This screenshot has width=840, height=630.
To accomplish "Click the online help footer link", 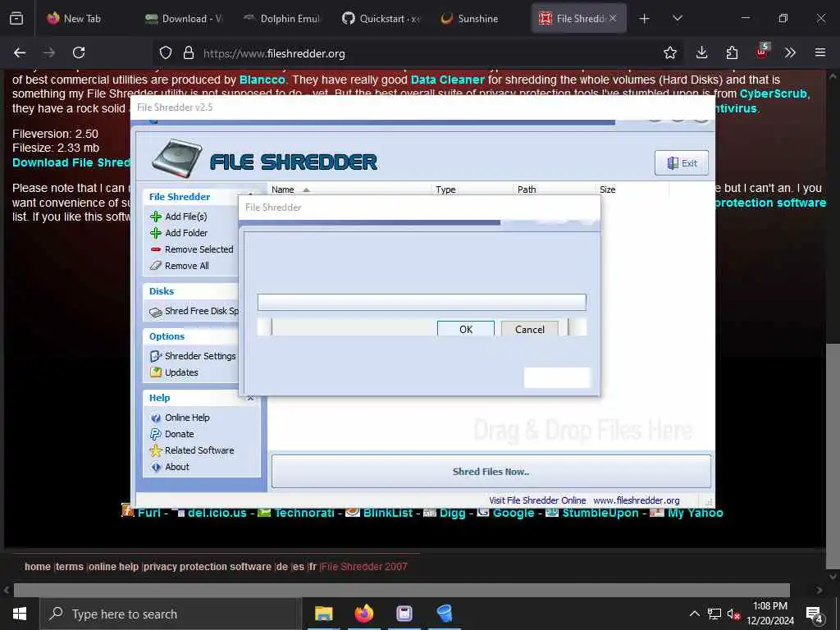I will click(x=113, y=567).
